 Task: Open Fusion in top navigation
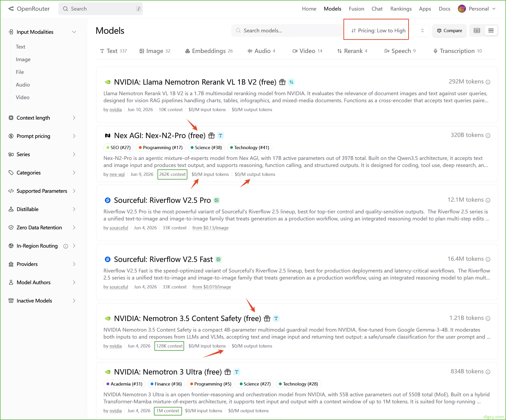pyautogui.click(x=356, y=9)
